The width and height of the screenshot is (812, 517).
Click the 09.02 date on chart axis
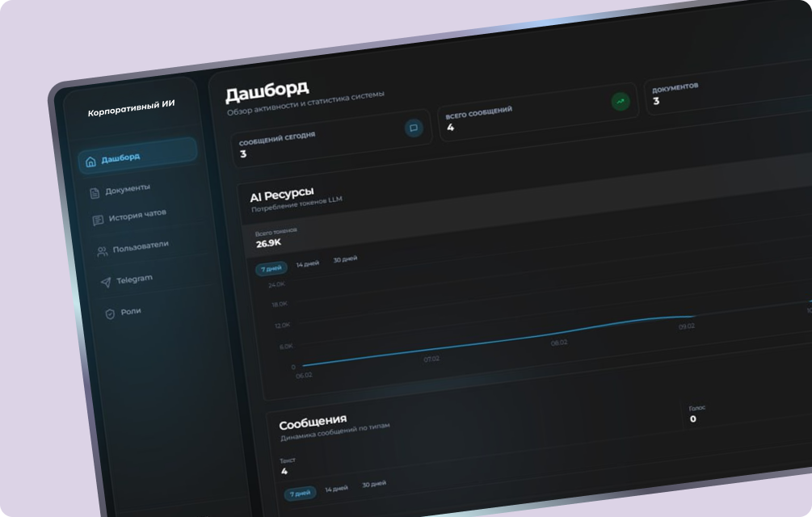687,326
